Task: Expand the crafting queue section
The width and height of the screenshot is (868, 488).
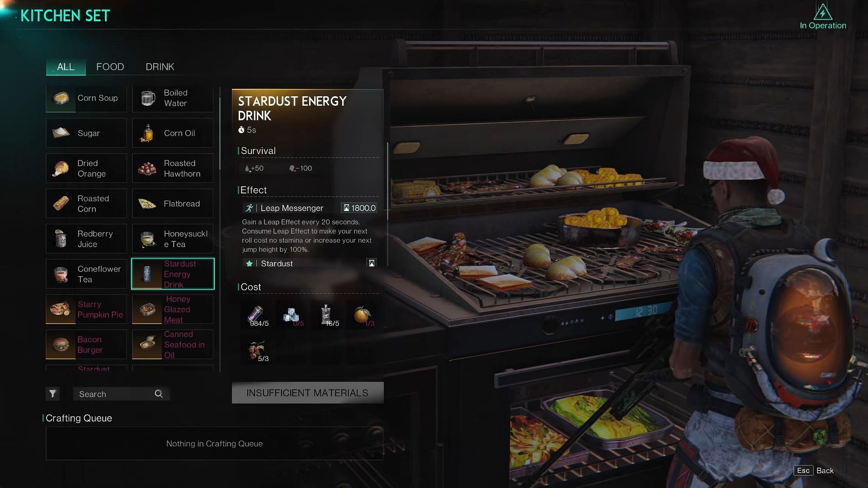Action: pyautogui.click(x=78, y=418)
